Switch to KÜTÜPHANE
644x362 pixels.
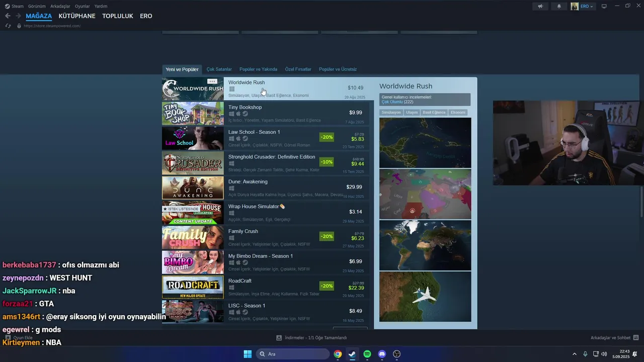(77, 16)
